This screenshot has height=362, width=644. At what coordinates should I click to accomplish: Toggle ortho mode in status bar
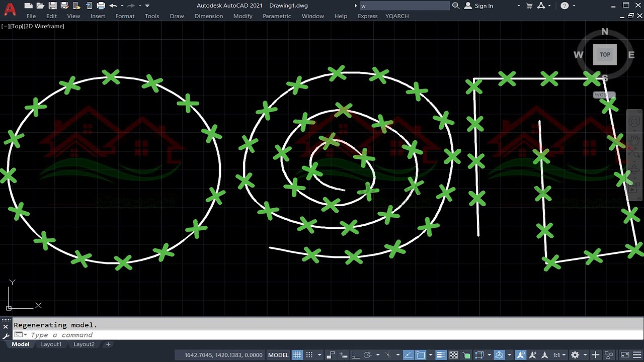355,355
